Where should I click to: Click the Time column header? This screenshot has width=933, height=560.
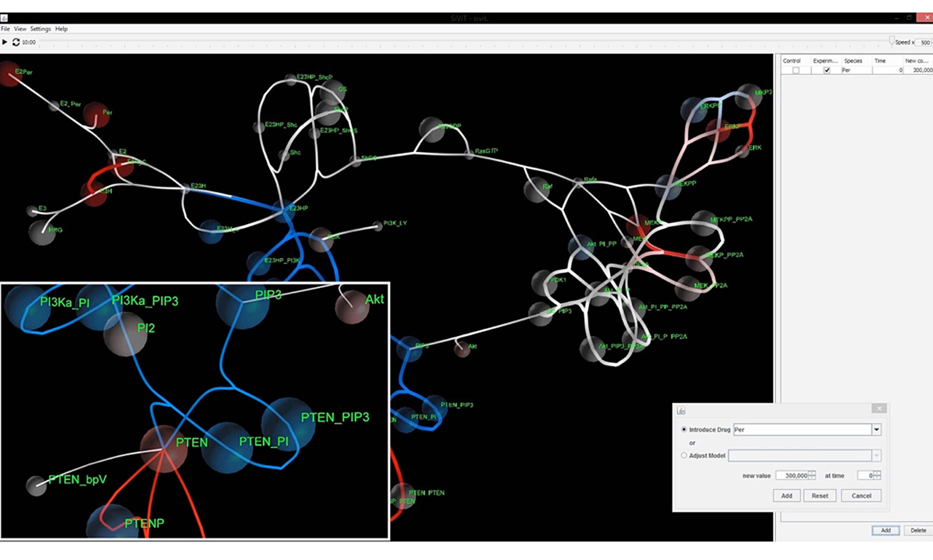point(887,61)
